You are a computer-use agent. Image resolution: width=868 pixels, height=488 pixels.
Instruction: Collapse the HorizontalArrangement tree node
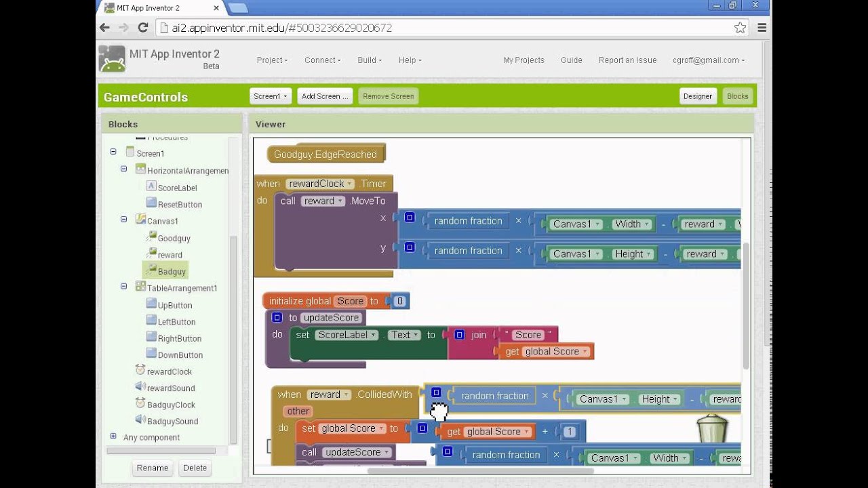tap(124, 169)
